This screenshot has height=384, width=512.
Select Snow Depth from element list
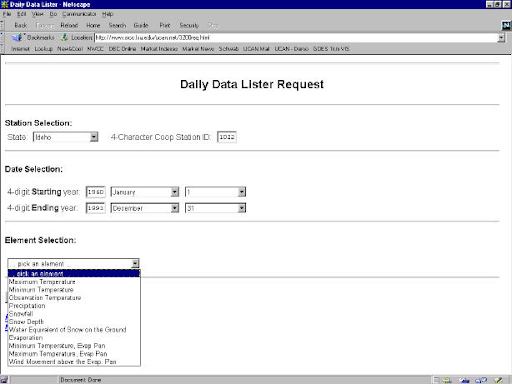click(x=74, y=322)
